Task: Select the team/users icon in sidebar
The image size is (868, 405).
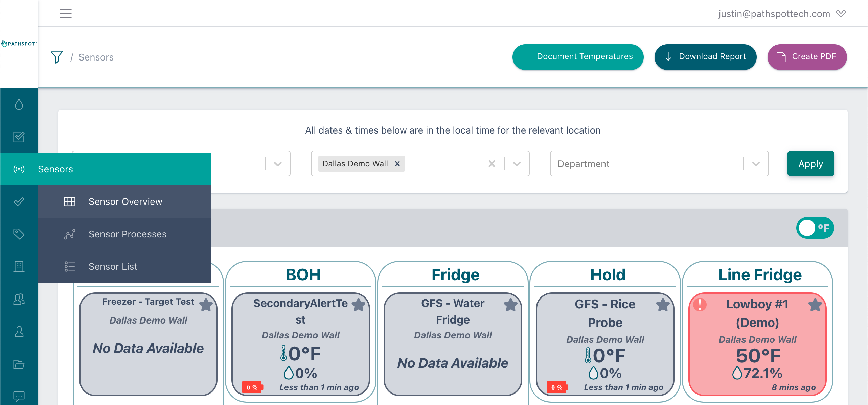Action: 19,299
